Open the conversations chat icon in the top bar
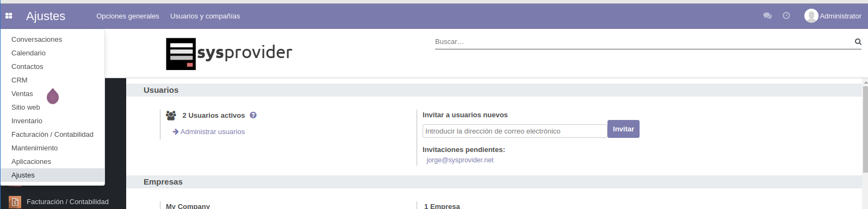 (767, 16)
